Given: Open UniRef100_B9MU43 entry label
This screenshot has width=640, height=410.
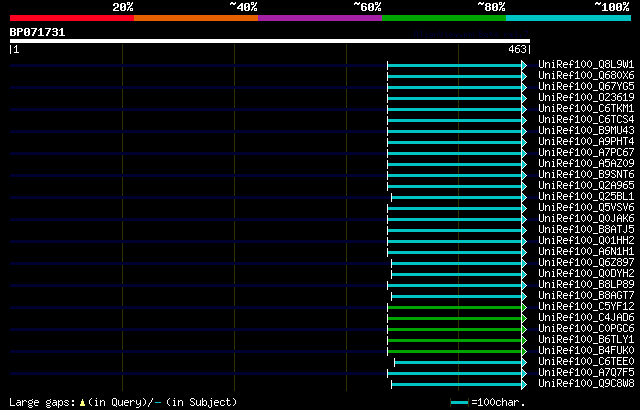Looking at the screenshot, I should [586, 131].
